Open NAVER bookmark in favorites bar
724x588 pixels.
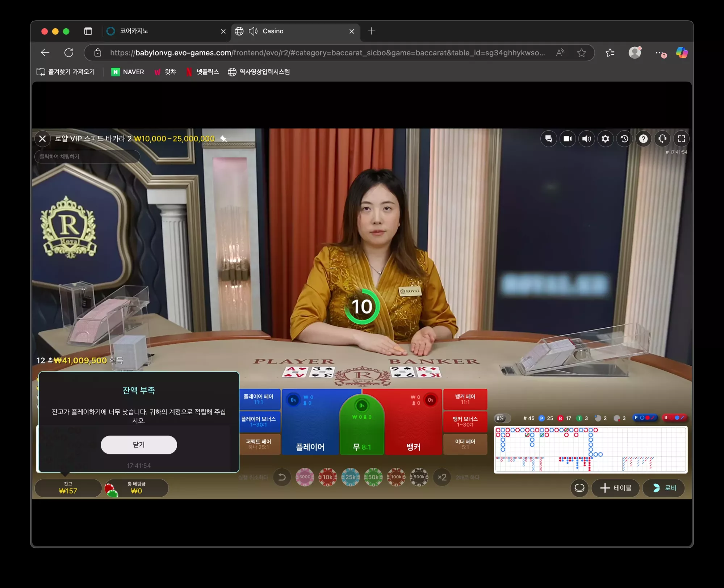click(127, 72)
